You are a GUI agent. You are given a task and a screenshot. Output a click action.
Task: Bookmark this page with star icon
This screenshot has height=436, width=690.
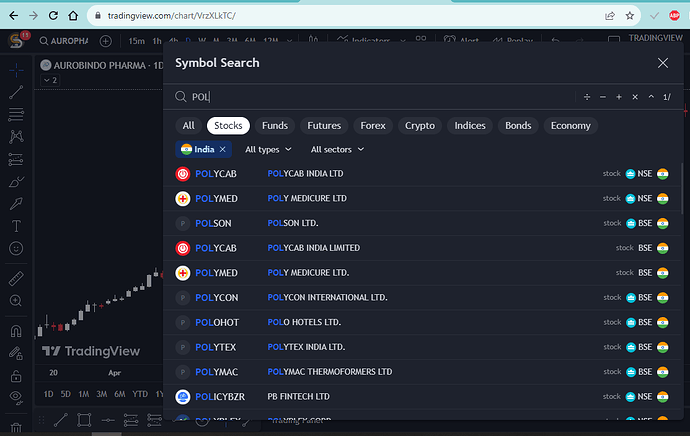pyautogui.click(x=630, y=16)
